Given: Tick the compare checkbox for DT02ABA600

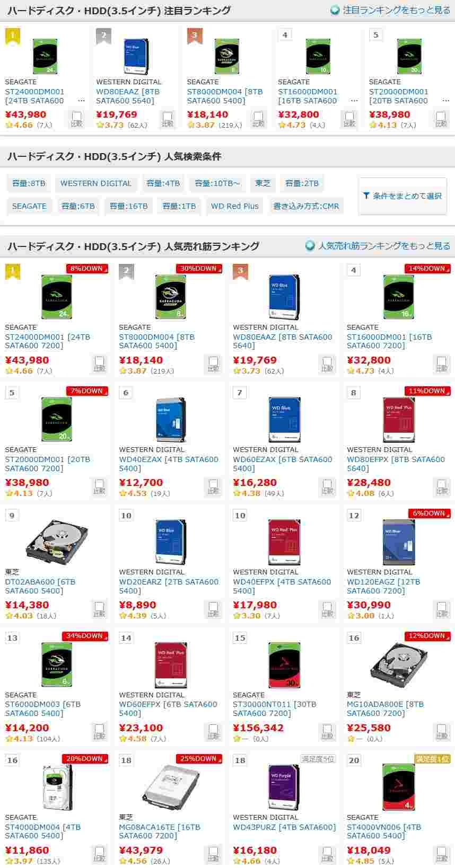Looking at the screenshot, I should pos(99,609).
